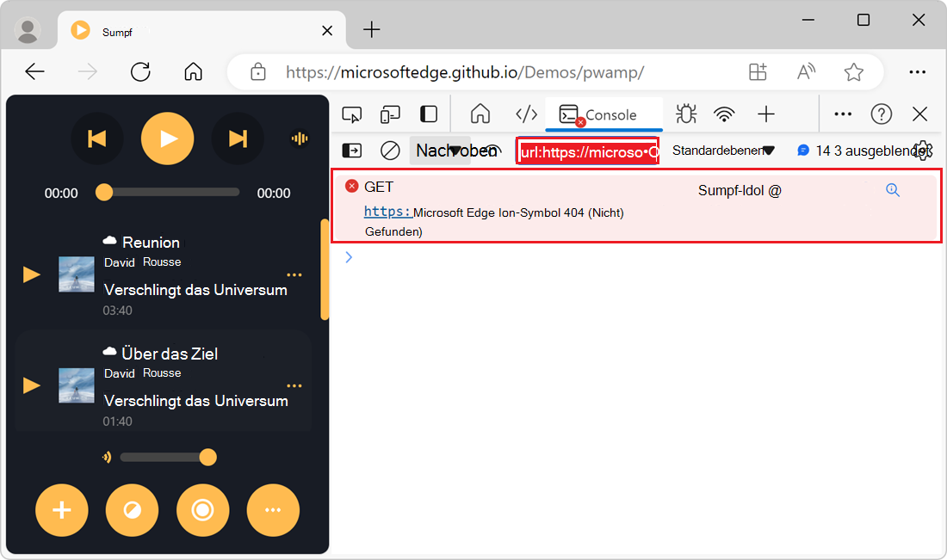
Task: Click the magnifying glass on the GET error
Action: point(892,190)
